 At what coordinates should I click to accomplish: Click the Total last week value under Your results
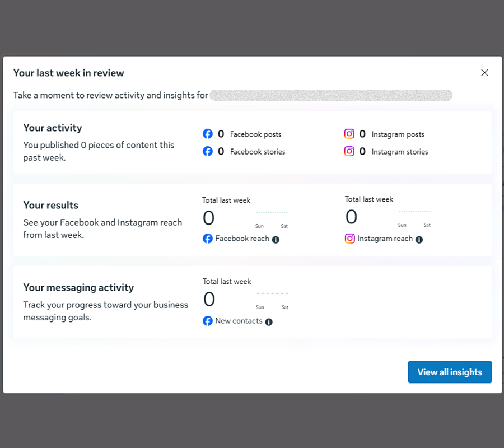pyautogui.click(x=208, y=217)
